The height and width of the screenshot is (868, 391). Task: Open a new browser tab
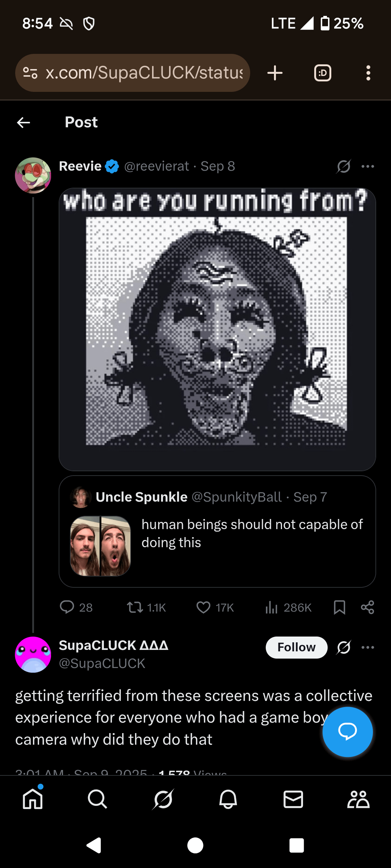click(275, 73)
